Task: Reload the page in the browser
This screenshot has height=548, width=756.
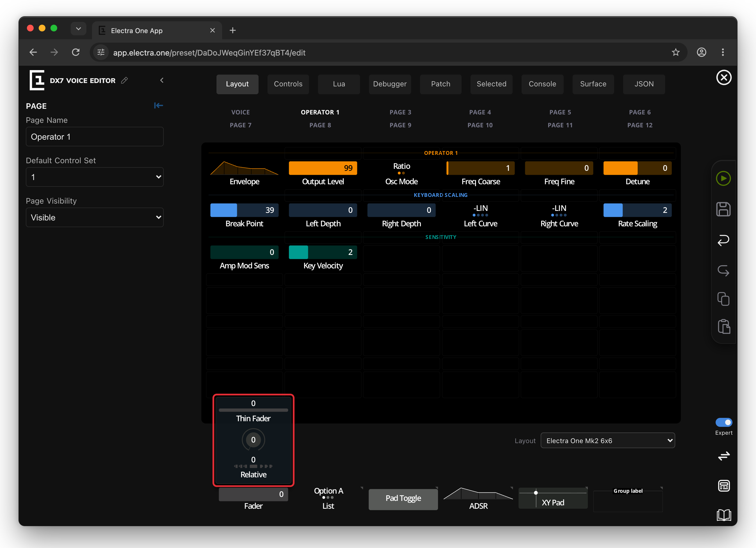Action: (x=76, y=52)
